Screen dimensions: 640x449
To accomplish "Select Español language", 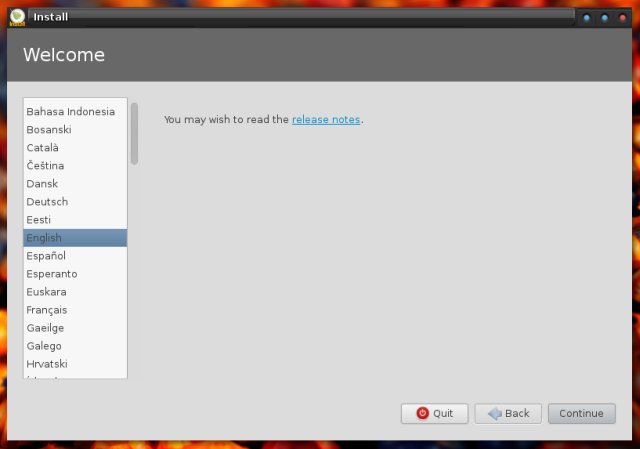I will pos(75,256).
